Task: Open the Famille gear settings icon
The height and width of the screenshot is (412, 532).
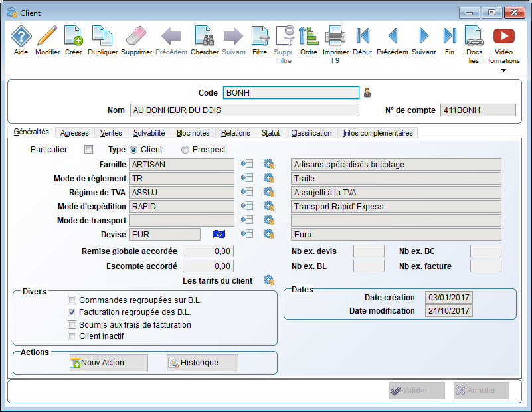Action: coord(269,164)
